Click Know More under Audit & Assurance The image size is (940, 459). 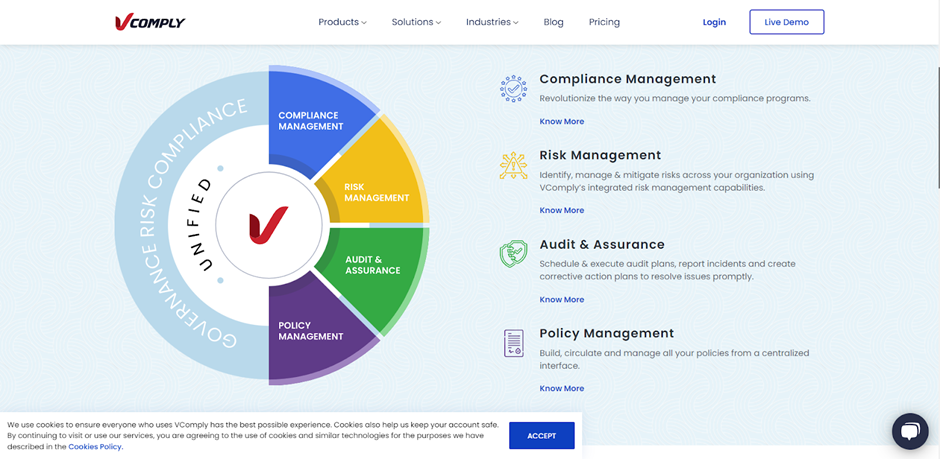click(x=562, y=300)
